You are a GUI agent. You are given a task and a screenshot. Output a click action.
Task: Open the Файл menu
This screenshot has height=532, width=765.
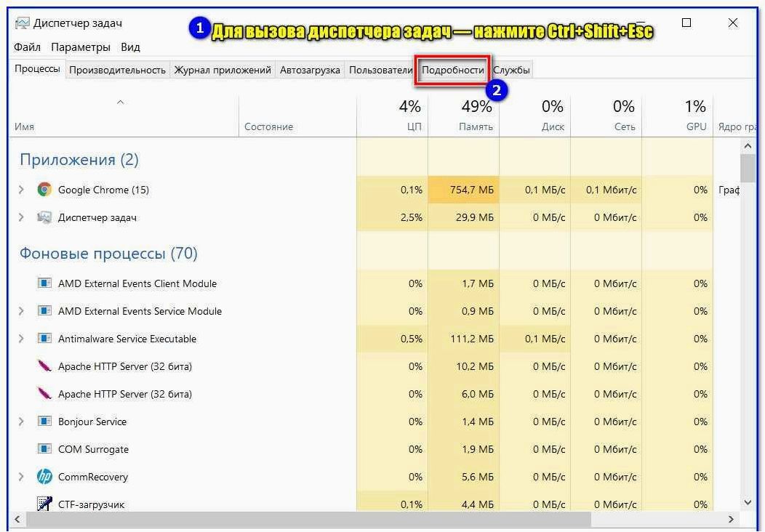[28, 47]
